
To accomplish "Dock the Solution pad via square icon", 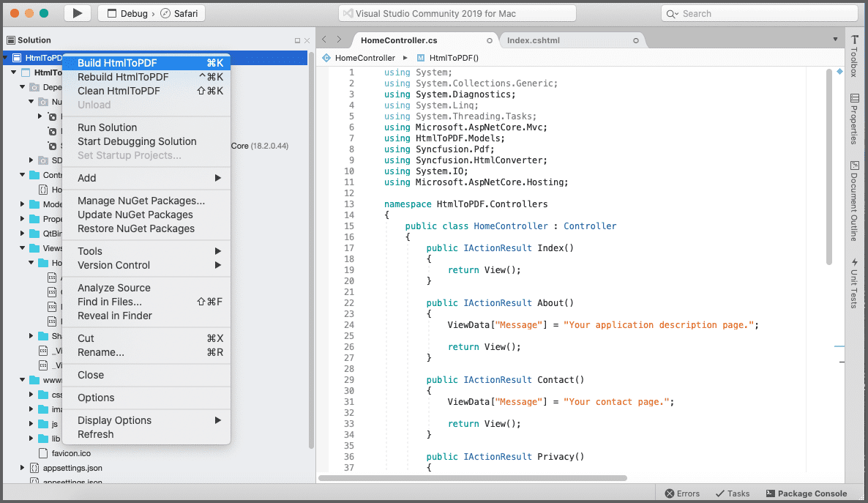I will pos(297,40).
